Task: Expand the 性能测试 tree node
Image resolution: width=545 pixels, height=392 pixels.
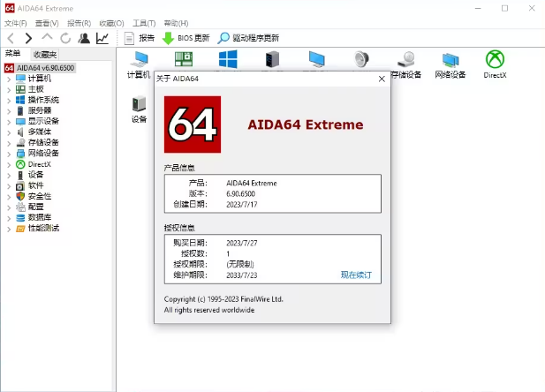Action: click(x=9, y=228)
